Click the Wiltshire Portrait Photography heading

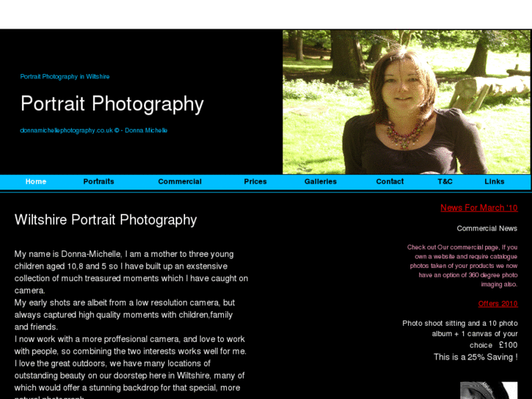click(105, 220)
